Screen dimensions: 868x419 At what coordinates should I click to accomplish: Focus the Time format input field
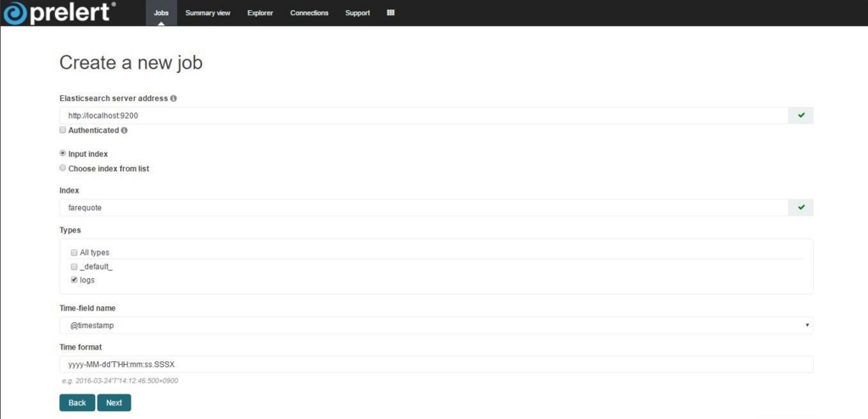click(437, 364)
